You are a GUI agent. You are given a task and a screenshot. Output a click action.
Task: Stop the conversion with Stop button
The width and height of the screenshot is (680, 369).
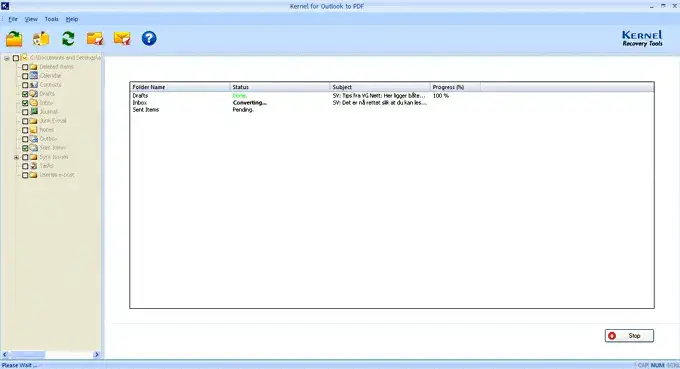tap(629, 336)
